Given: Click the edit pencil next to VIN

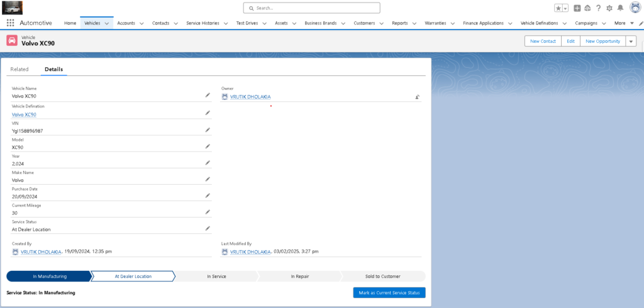Looking at the screenshot, I should click(x=208, y=129).
